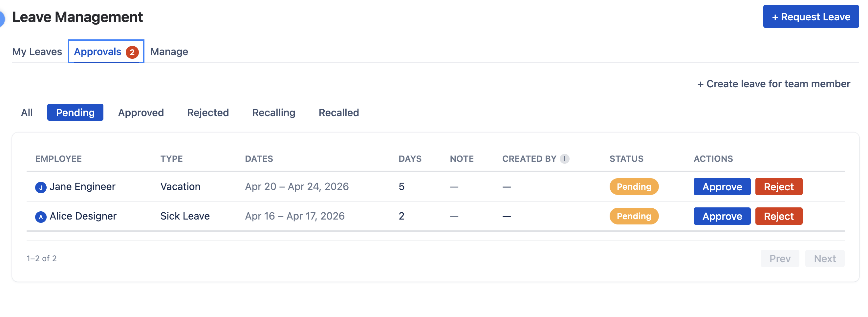Switch to the My Leaves tab
This screenshot has height=317, width=868.
coord(37,52)
